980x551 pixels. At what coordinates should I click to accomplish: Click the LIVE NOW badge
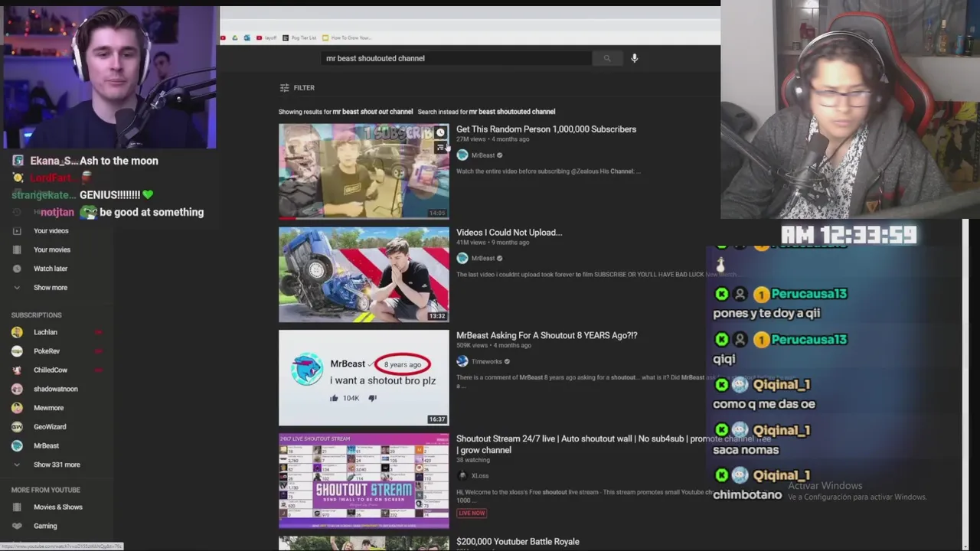click(x=472, y=514)
